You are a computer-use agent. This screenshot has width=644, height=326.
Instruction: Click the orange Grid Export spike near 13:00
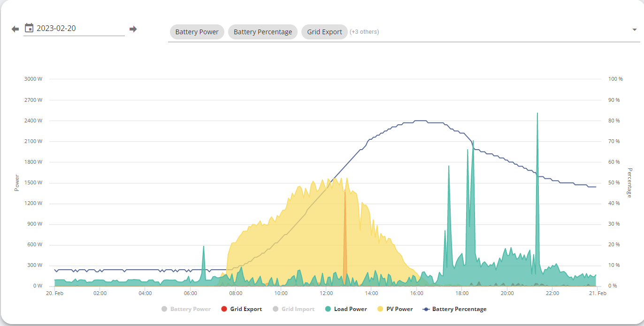[345, 235]
